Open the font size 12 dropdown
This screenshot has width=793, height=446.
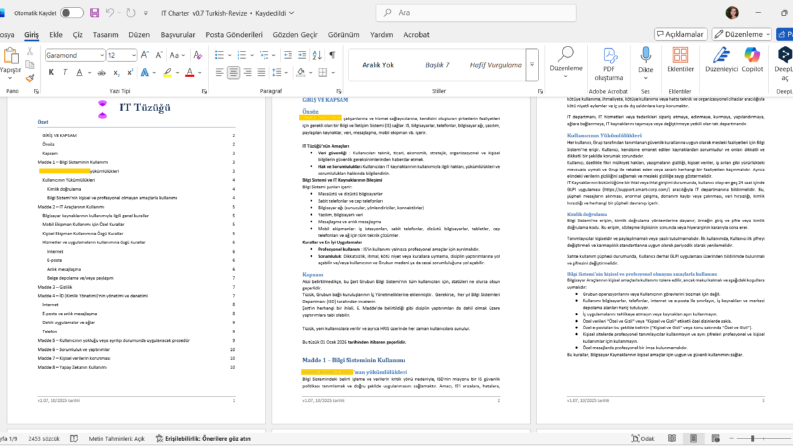pyautogui.click(x=134, y=55)
